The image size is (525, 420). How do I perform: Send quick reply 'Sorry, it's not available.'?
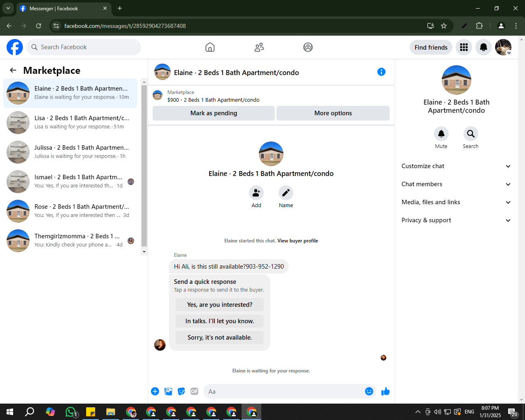[x=220, y=338]
